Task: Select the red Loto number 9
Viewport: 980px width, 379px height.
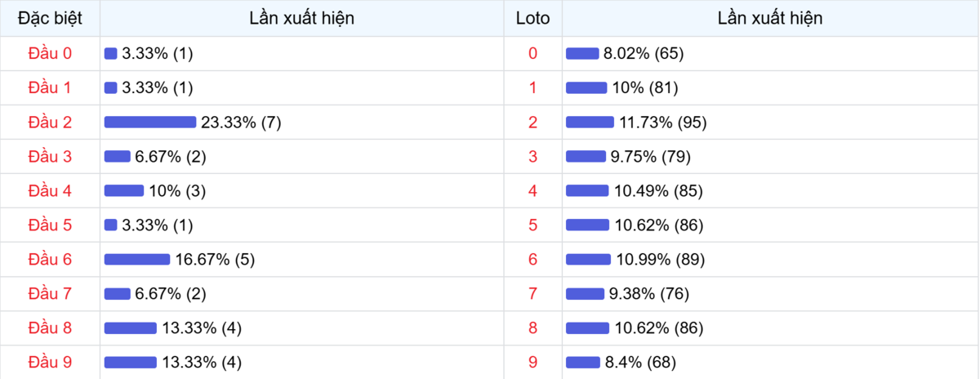Action: pyautogui.click(x=533, y=362)
